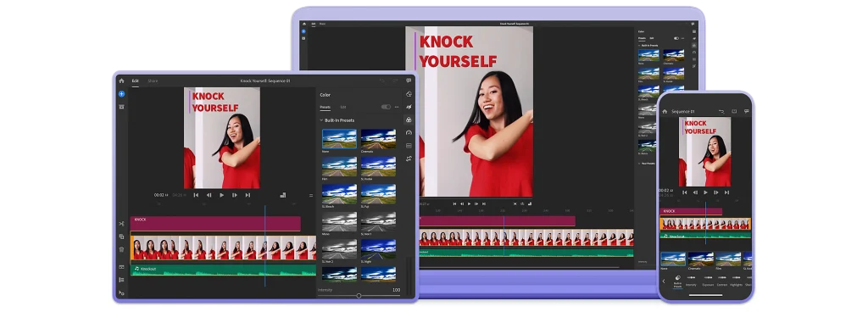Select the Split scissors tool on the tablet
868x323 pixels.
(121, 224)
